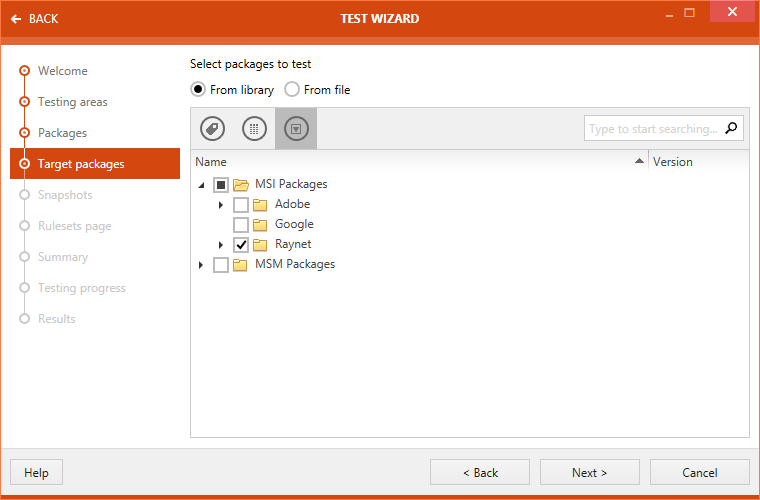This screenshot has width=760, height=500.
Task: Collapse the MSI Packages tree node
Action: coord(202,185)
